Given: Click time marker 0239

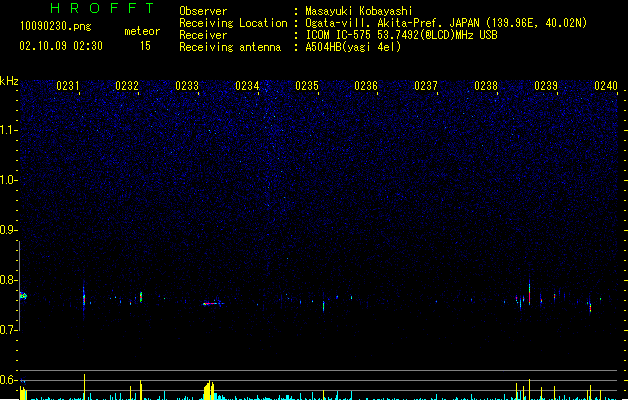Looking at the screenshot, I should pos(546,86).
